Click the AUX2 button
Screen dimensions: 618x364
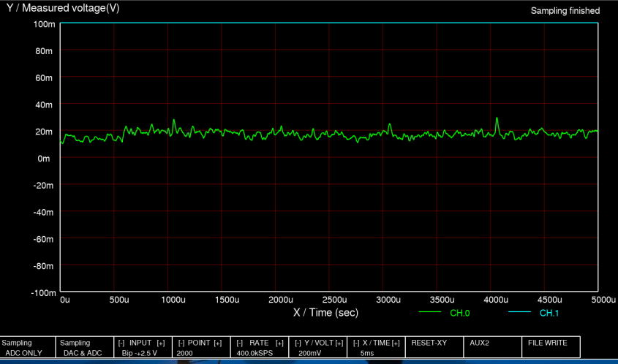click(x=493, y=347)
